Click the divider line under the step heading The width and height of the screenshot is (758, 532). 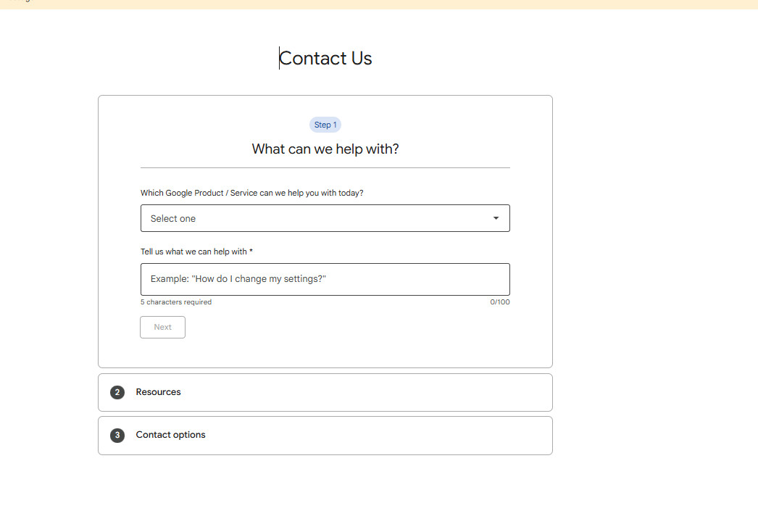click(325, 167)
